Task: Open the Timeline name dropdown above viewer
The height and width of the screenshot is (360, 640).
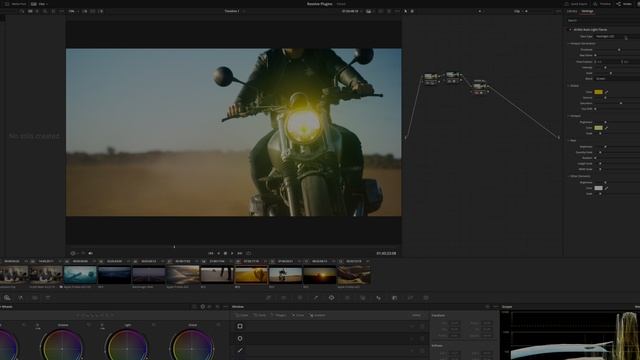Action: (234, 11)
